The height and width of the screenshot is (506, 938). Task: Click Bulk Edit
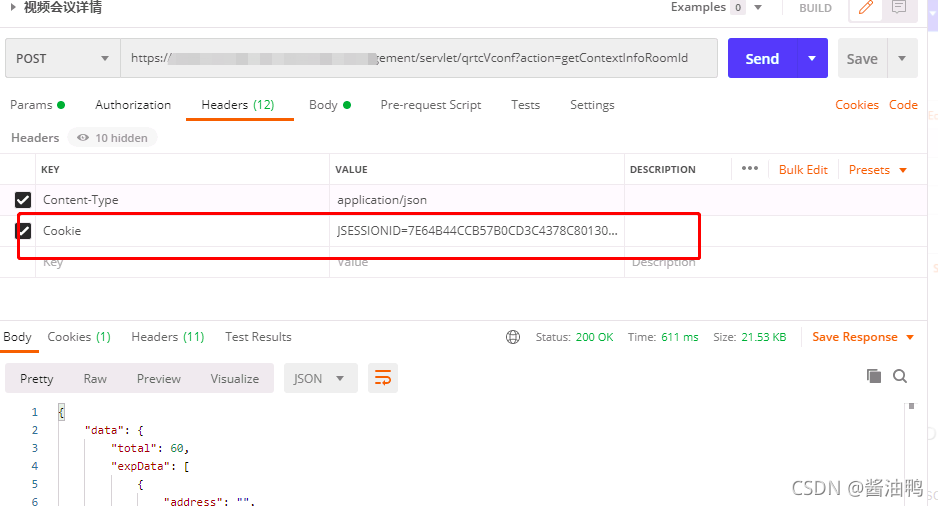click(x=803, y=170)
